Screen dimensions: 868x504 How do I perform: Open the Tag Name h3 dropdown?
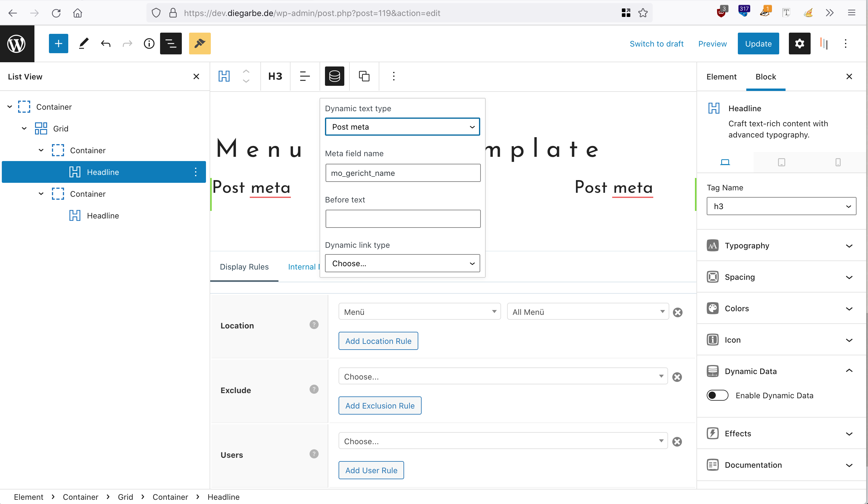point(781,206)
